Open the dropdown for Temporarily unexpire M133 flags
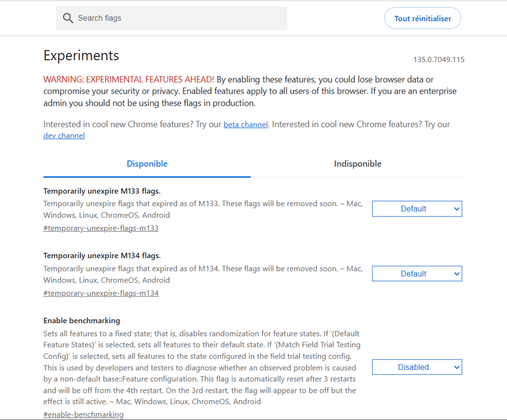Image resolution: width=507 pixels, height=420 pixels. (x=417, y=208)
